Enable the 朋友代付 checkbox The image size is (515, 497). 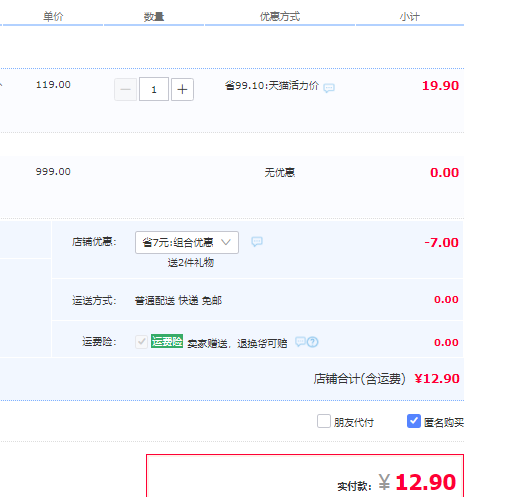click(324, 421)
